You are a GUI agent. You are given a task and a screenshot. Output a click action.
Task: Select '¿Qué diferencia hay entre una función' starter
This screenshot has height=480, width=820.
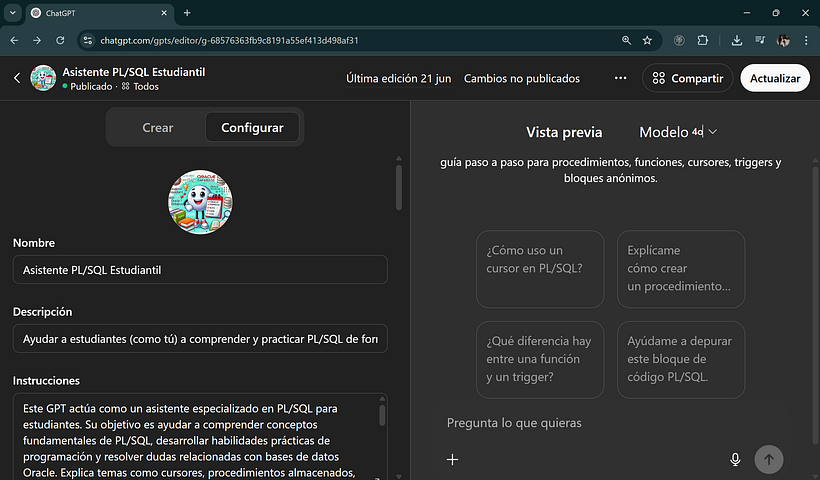pos(540,360)
